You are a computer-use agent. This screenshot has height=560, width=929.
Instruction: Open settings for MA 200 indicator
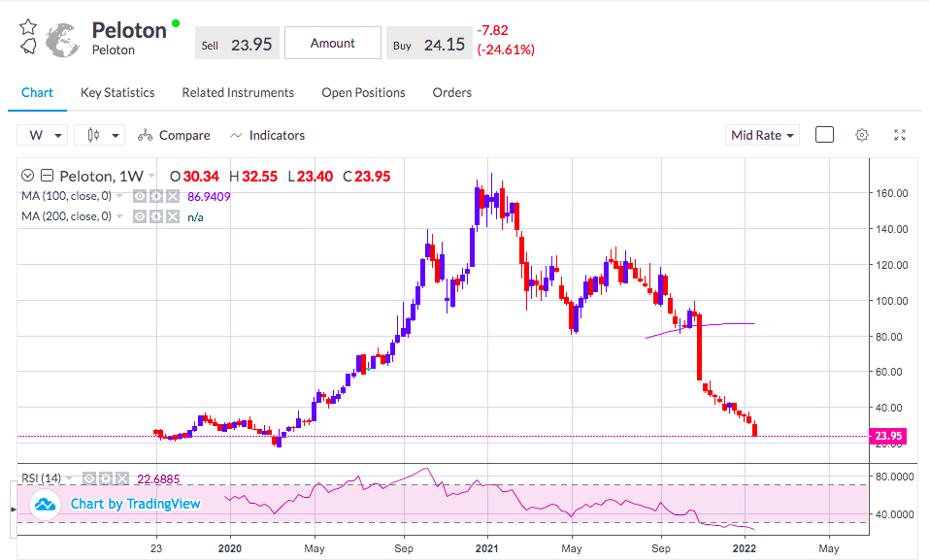coord(156,216)
